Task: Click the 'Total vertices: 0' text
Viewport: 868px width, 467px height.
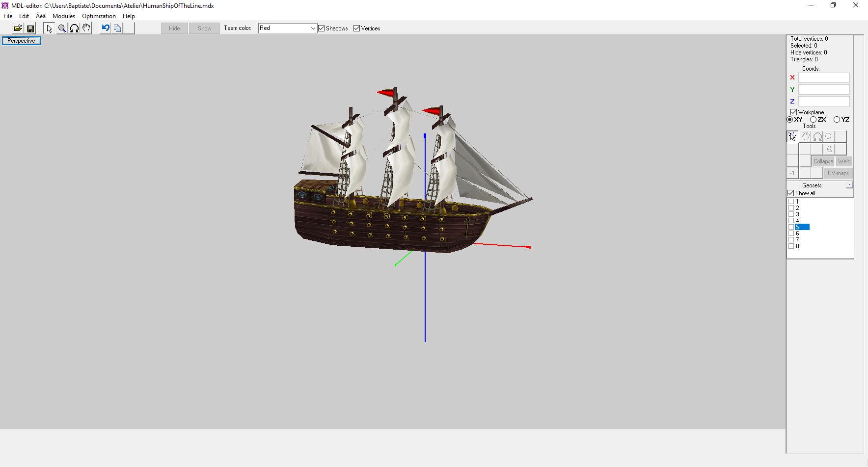Action: coord(809,39)
